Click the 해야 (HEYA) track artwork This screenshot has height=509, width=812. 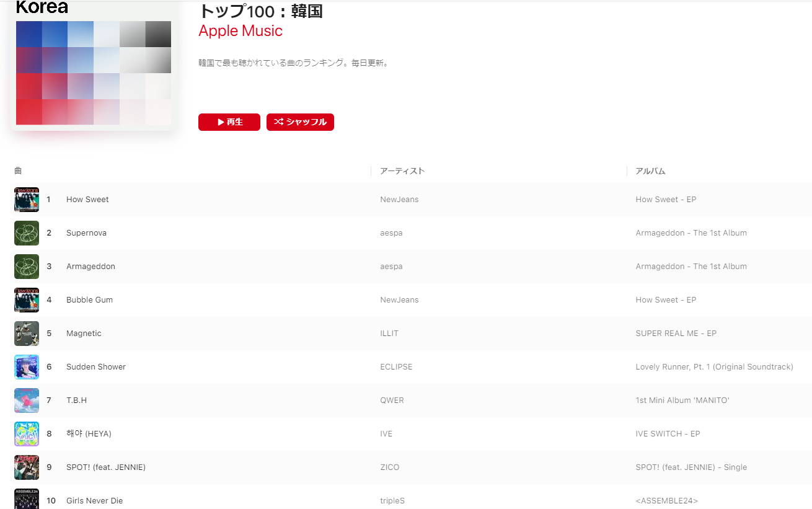(x=27, y=434)
